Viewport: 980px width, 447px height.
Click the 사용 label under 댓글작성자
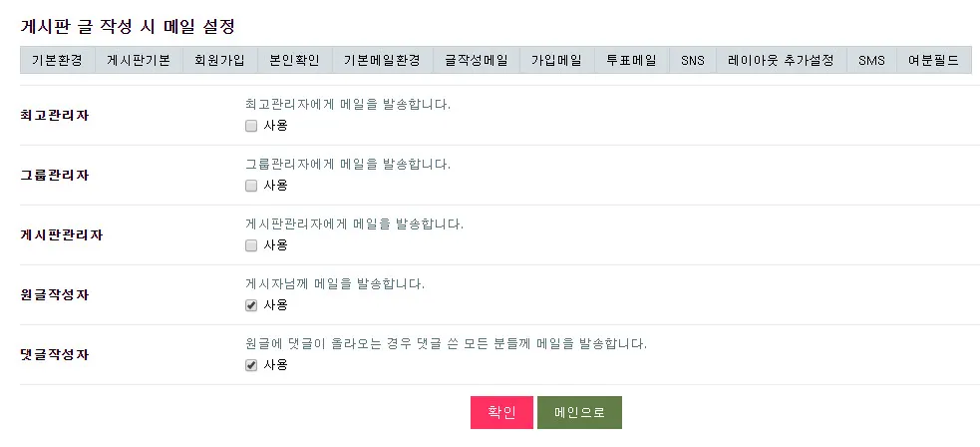(276, 365)
